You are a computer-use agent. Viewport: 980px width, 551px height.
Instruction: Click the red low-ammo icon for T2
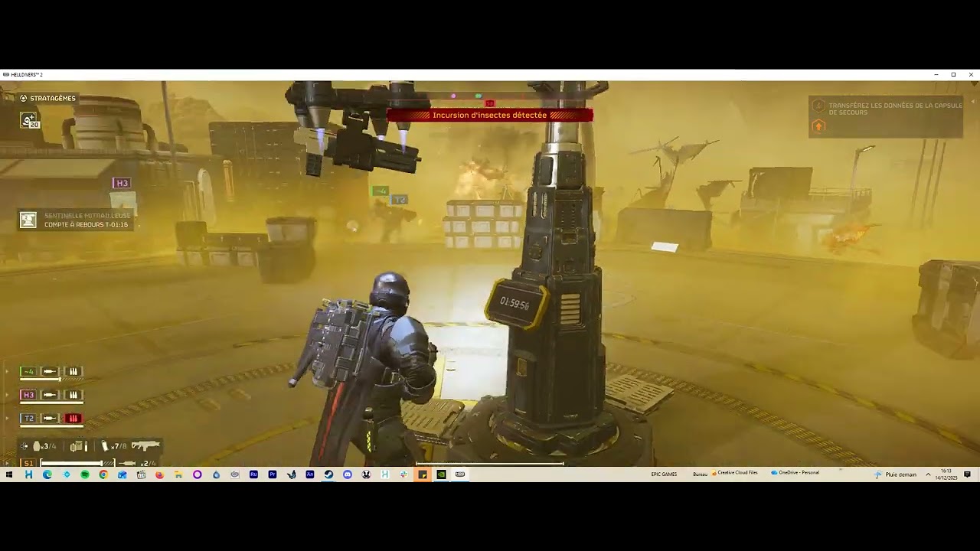73,419
